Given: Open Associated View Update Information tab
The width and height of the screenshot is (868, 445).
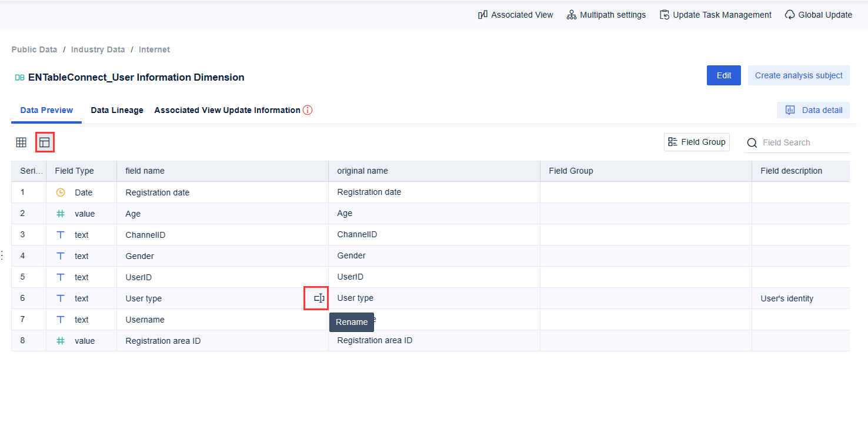Looking at the screenshot, I should (227, 110).
